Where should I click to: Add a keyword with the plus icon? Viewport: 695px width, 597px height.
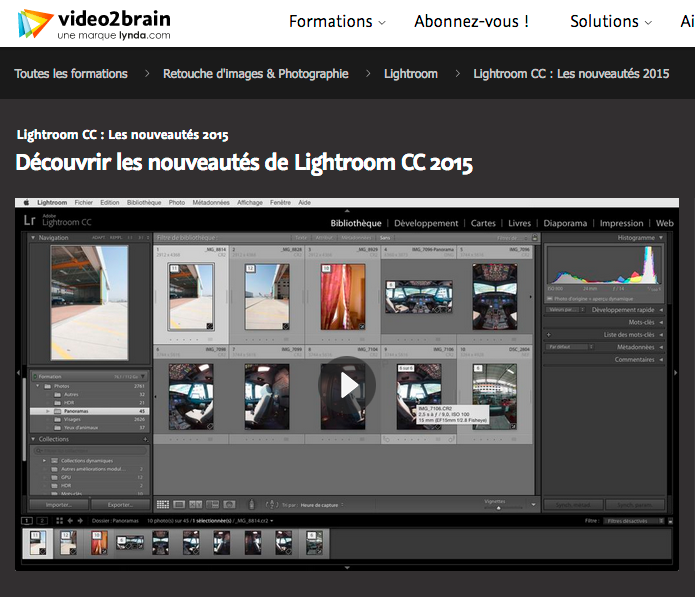click(549, 335)
